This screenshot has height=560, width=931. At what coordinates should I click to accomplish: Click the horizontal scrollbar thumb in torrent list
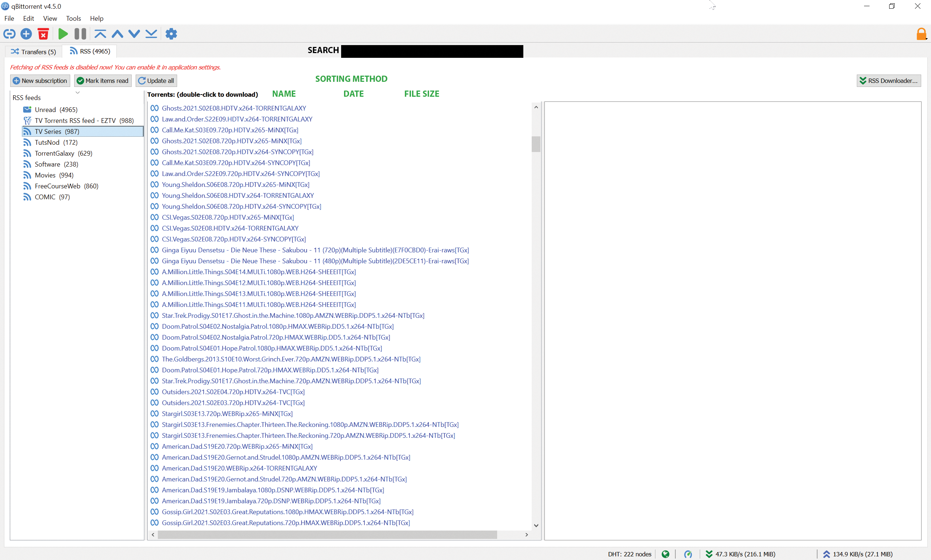coord(327,535)
